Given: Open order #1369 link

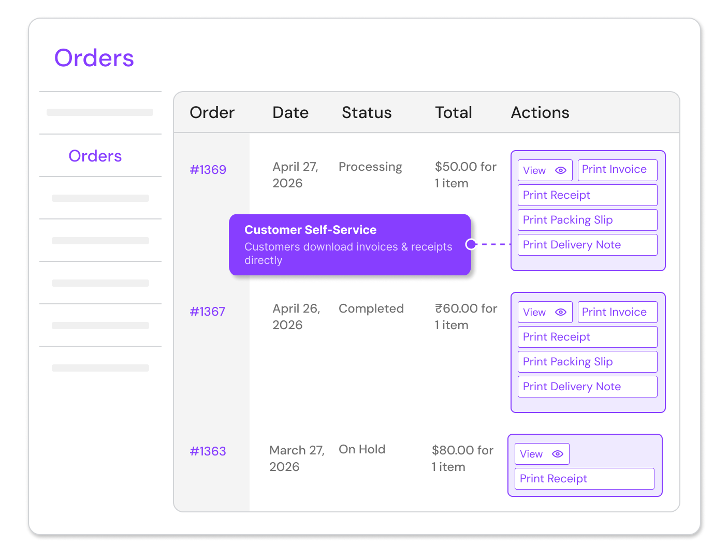Looking at the screenshot, I should pos(208,170).
